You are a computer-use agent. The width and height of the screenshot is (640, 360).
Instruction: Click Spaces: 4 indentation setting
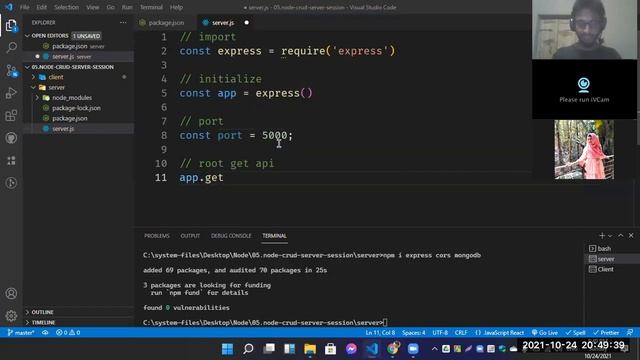coord(413,333)
